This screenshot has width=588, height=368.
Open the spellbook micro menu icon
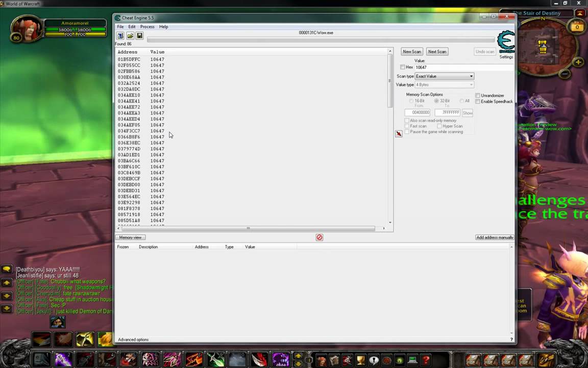(x=334, y=360)
